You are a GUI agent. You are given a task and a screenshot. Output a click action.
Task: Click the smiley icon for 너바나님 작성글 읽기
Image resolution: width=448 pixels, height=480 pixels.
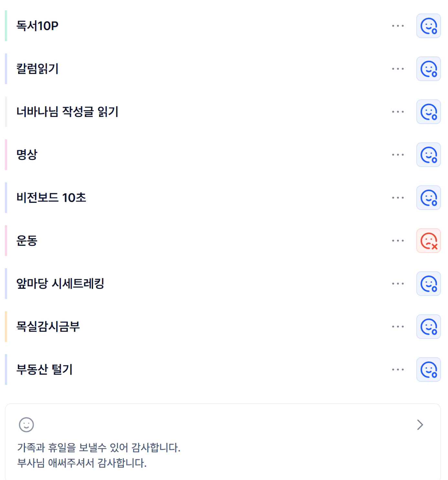pos(428,112)
